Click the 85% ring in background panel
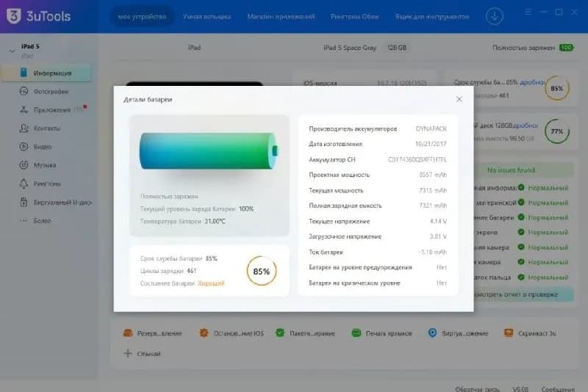 click(557, 88)
